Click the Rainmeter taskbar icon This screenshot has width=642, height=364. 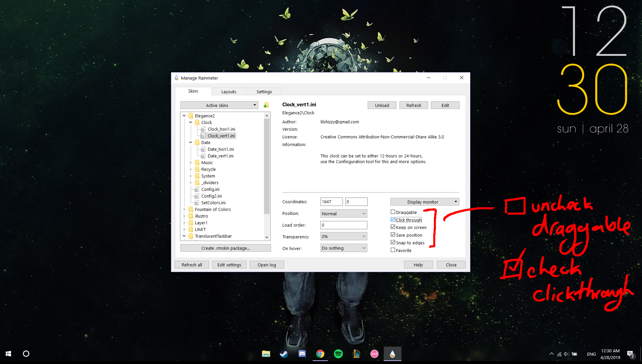click(392, 354)
